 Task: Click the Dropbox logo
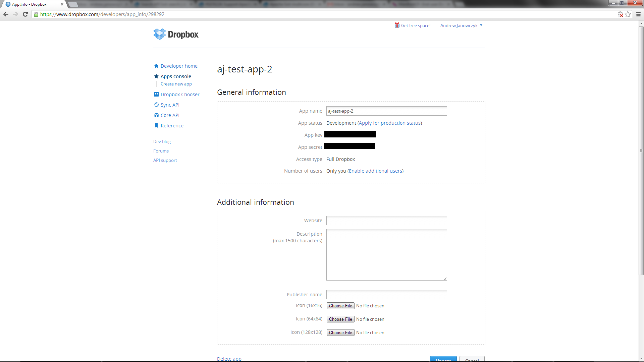click(x=176, y=34)
